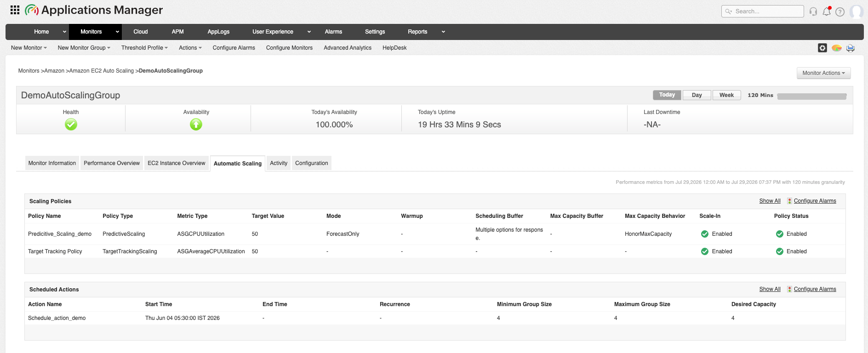Select the Automatic Scaling tab
Image resolution: width=868 pixels, height=353 pixels.
pyautogui.click(x=238, y=164)
